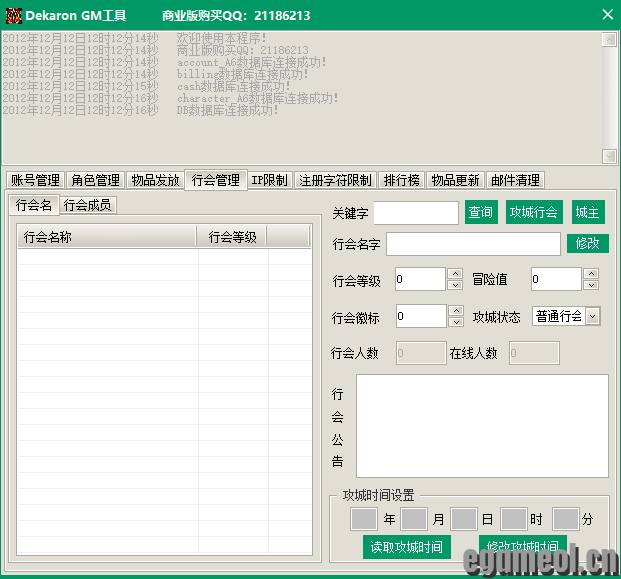Click the 攻城行会 button
The height and width of the screenshot is (579, 621).
click(534, 213)
